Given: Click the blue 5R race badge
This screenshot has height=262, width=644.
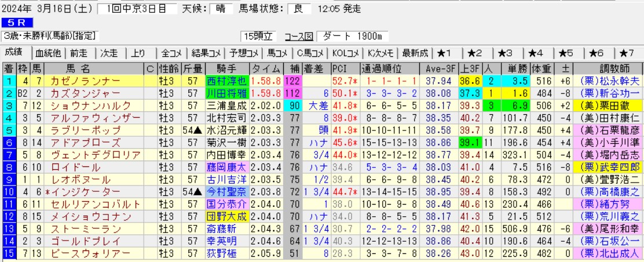Looking at the screenshot, I should point(16,23).
